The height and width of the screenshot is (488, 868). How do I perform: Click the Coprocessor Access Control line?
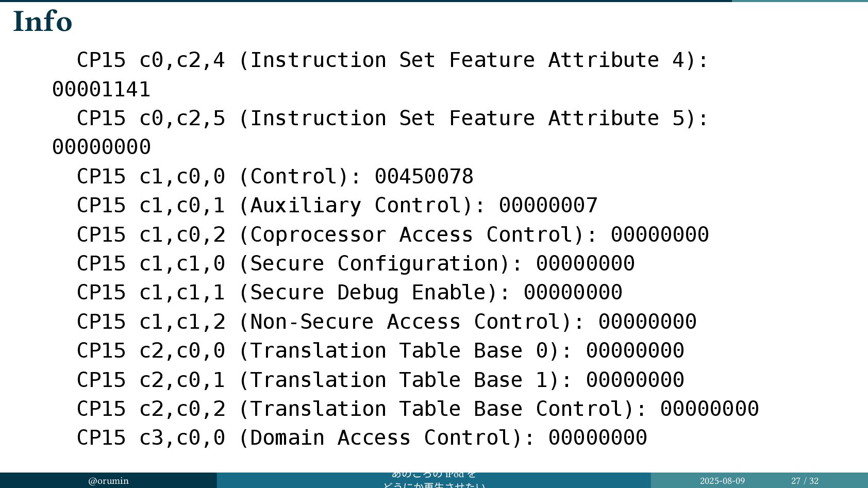click(393, 235)
